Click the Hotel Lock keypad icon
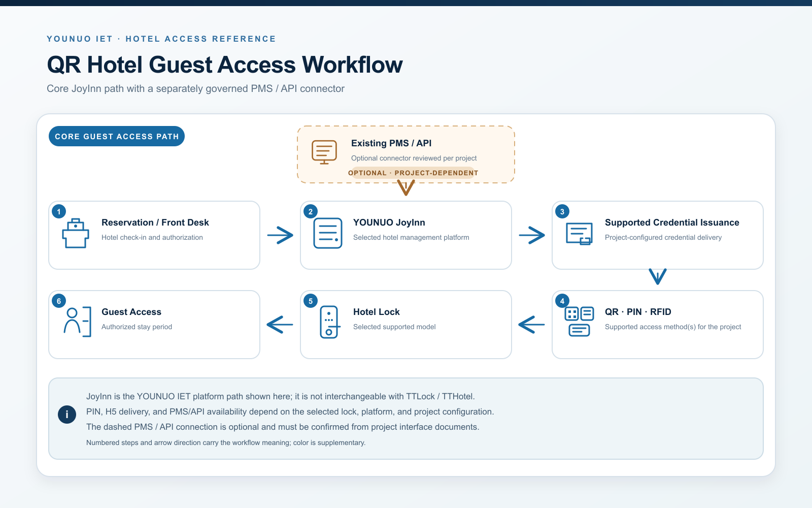 pos(329,322)
